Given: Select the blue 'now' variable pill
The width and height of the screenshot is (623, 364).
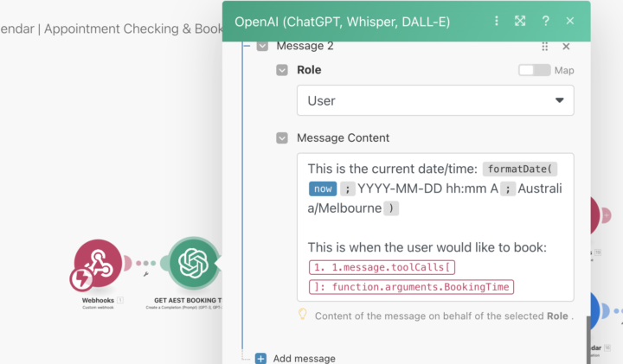Looking at the screenshot, I should (x=323, y=189).
